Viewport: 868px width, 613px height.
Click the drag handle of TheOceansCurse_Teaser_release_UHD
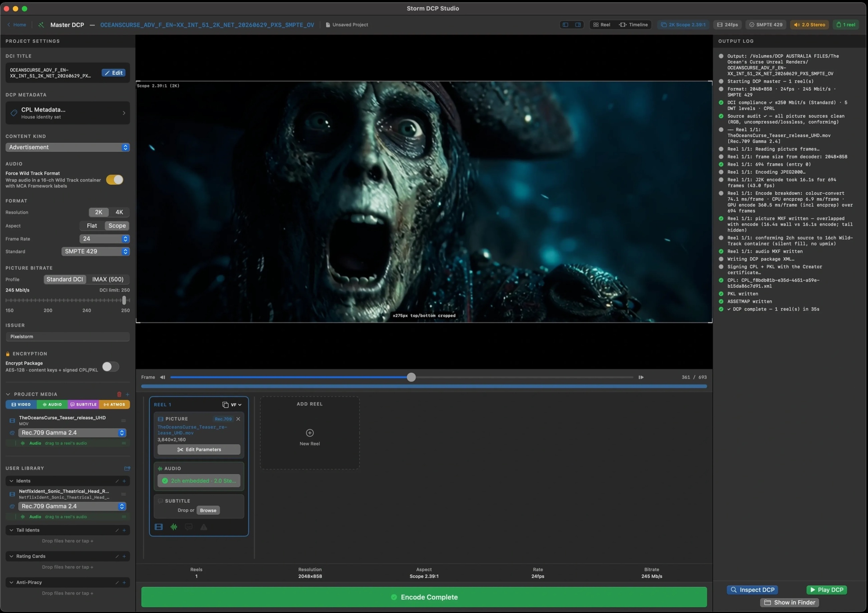tap(123, 421)
